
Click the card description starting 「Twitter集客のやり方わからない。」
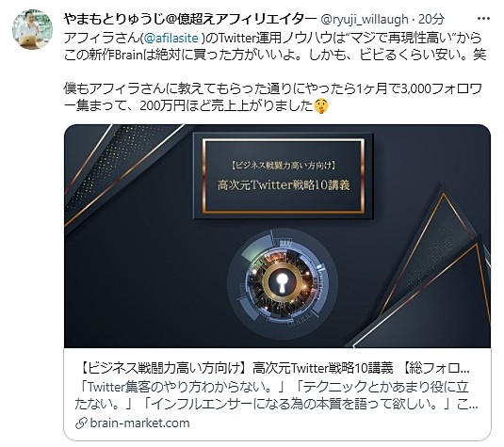(276, 395)
